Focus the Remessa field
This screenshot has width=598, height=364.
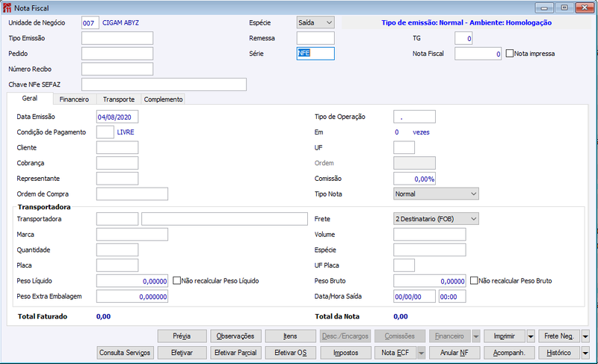coord(315,38)
